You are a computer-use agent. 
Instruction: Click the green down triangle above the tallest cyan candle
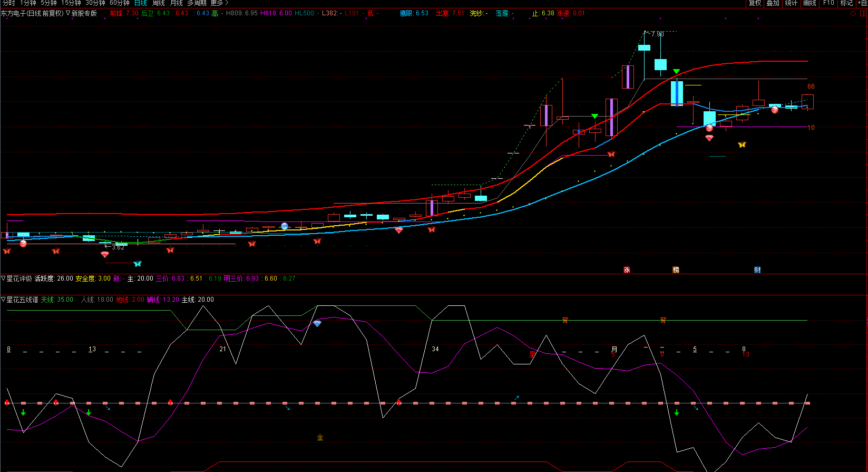pos(676,71)
